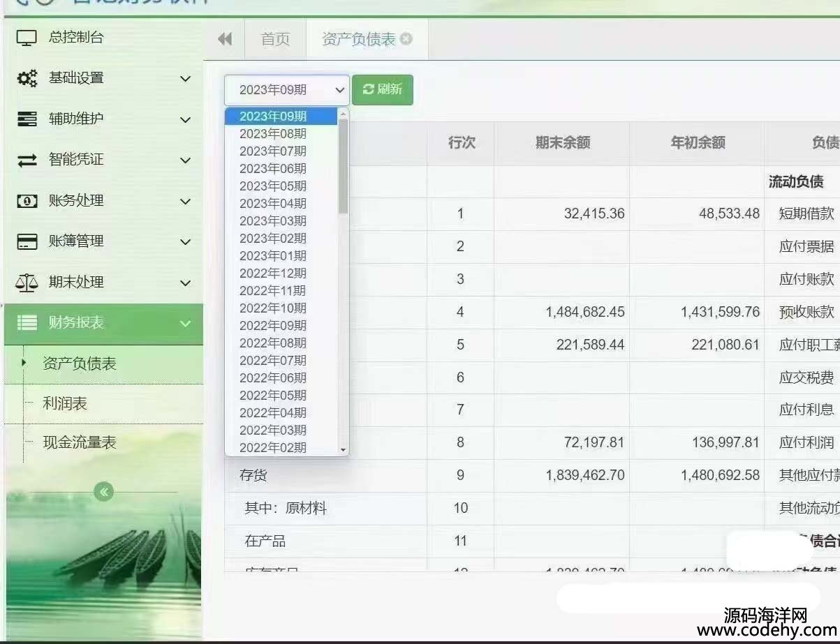Click the value 136,997.81
Image resolution: width=840 pixels, height=644 pixels.
[x=724, y=442]
